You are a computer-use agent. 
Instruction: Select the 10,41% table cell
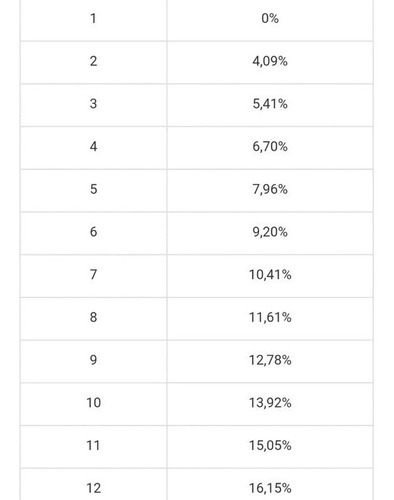270,276
